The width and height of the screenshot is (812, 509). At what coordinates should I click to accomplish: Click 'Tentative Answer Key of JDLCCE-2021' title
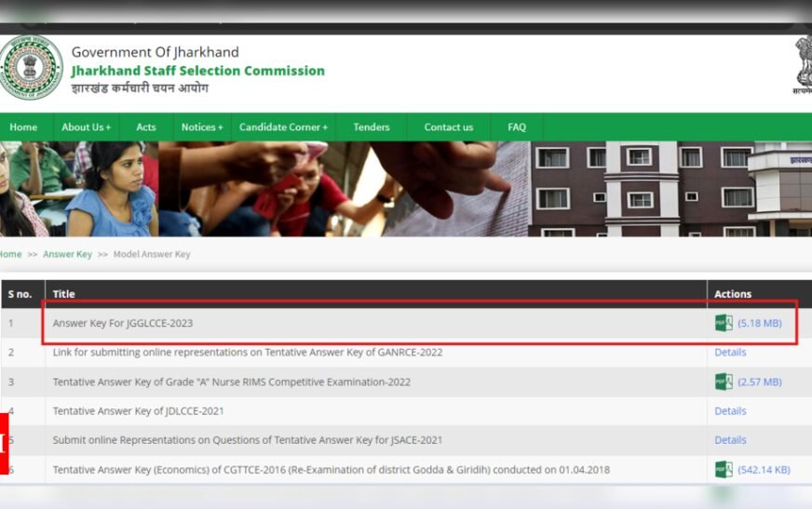click(x=138, y=411)
